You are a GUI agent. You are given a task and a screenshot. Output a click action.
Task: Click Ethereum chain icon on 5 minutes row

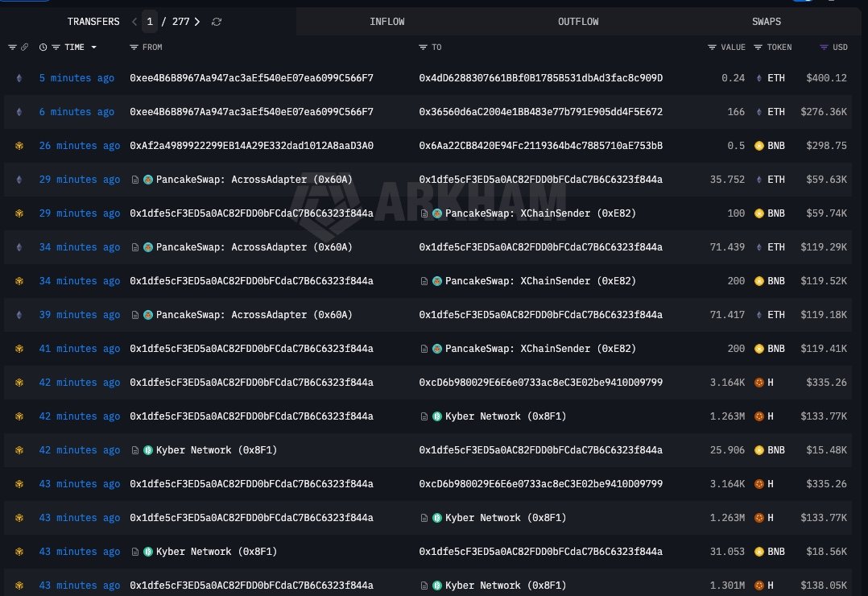point(19,78)
